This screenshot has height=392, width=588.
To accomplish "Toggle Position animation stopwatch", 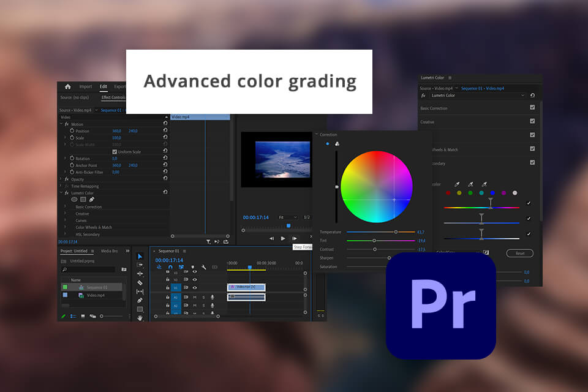I will (x=72, y=130).
